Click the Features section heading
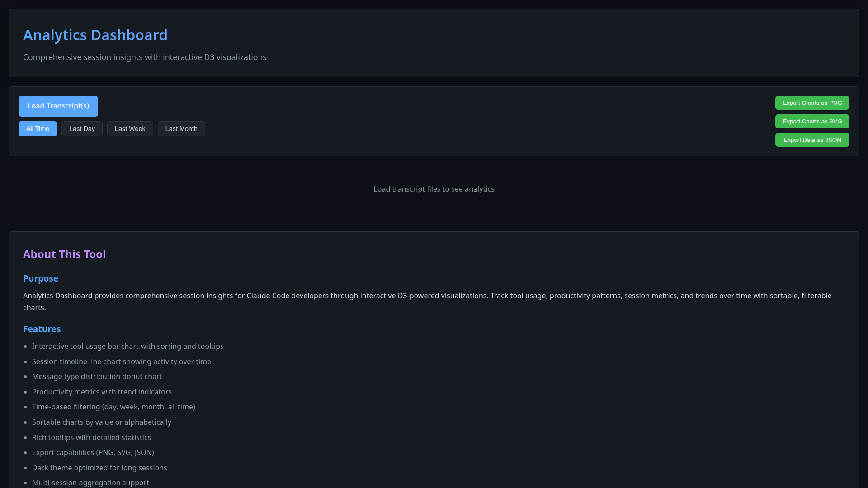This screenshot has width=868, height=488. (x=42, y=329)
